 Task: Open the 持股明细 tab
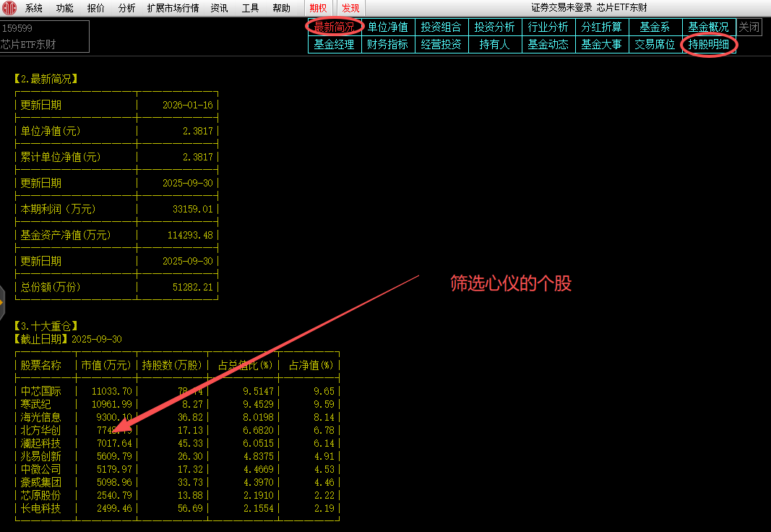pos(709,44)
